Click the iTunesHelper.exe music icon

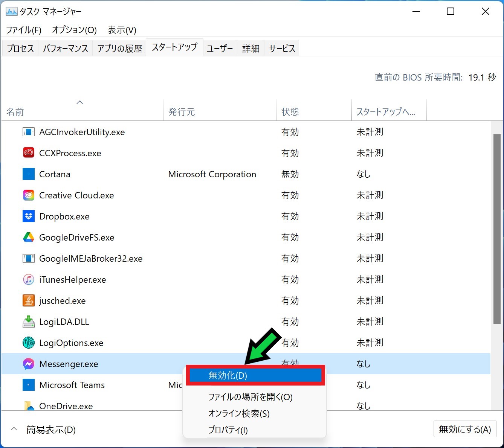pyautogui.click(x=29, y=280)
